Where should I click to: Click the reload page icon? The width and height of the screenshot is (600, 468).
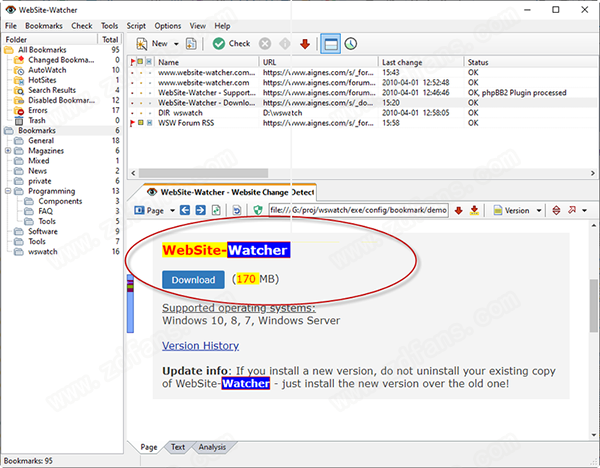[x=216, y=210]
